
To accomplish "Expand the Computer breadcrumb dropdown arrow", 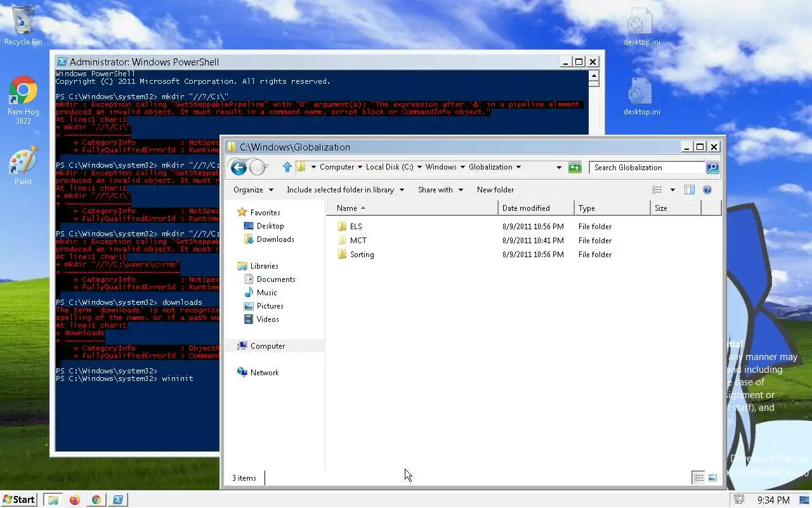I will [x=360, y=168].
